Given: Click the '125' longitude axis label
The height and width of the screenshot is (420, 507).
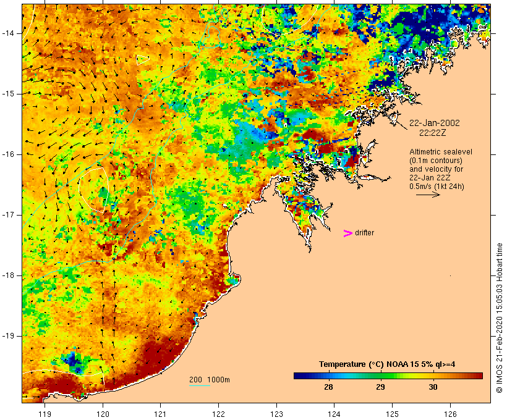Looking at the screenshot, I should coord(392,414).
